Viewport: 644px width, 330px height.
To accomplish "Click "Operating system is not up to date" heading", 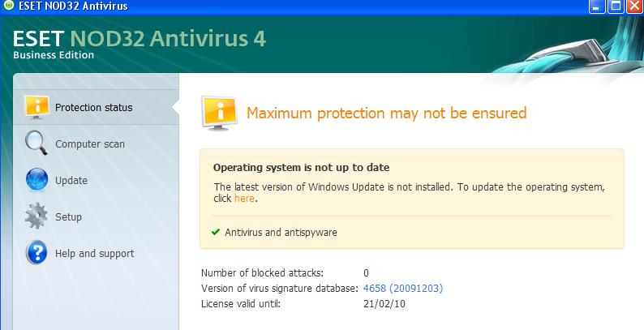I will (x=301, y=168).
